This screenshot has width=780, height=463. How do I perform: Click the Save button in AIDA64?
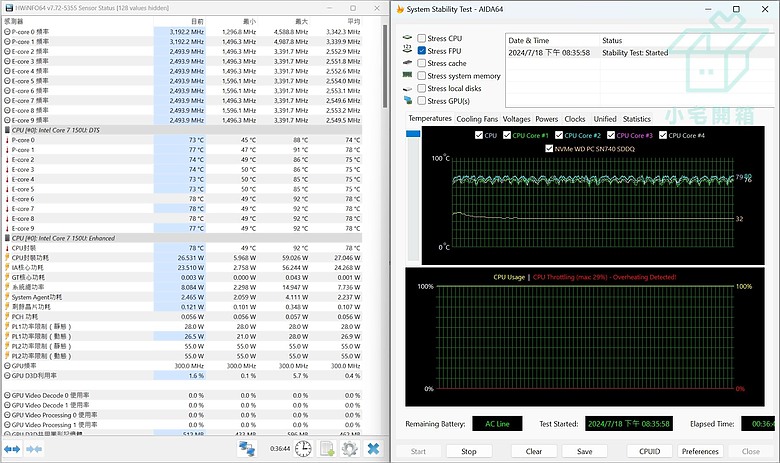[x=585, y=451]
